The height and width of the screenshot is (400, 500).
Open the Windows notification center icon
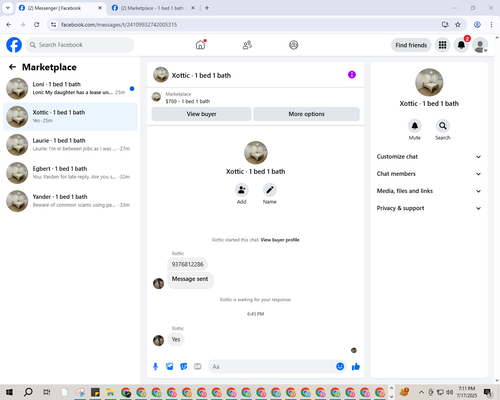(x=488, y=392)
